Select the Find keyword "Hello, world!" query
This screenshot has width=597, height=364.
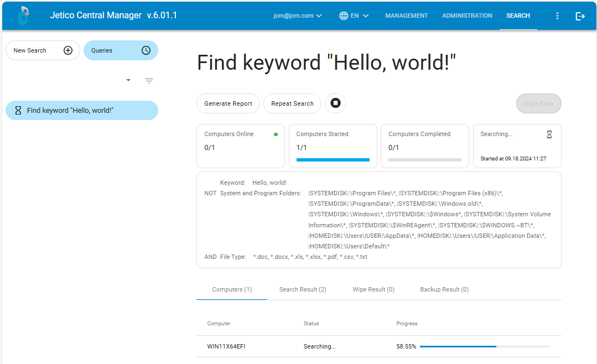(82, 111)
